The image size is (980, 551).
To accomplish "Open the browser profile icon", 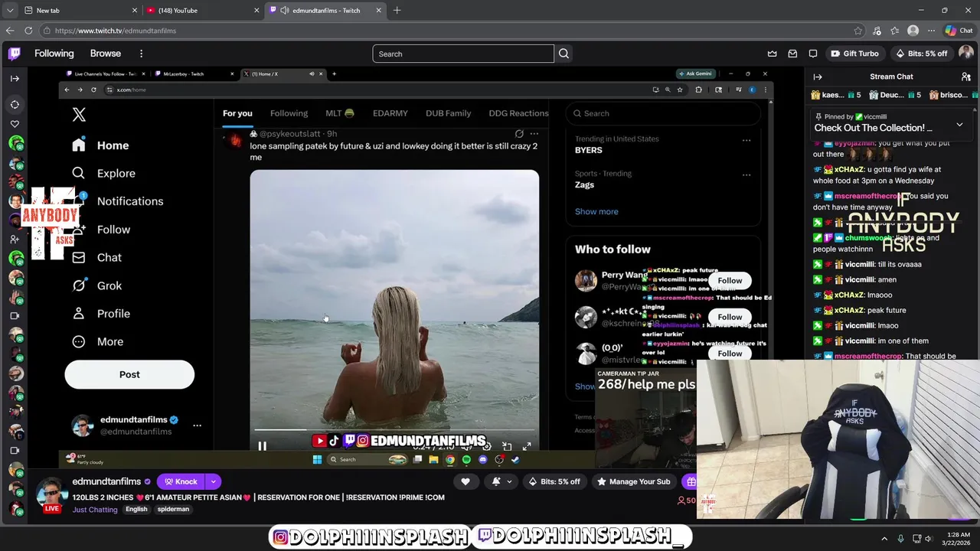I will (913, 31).
